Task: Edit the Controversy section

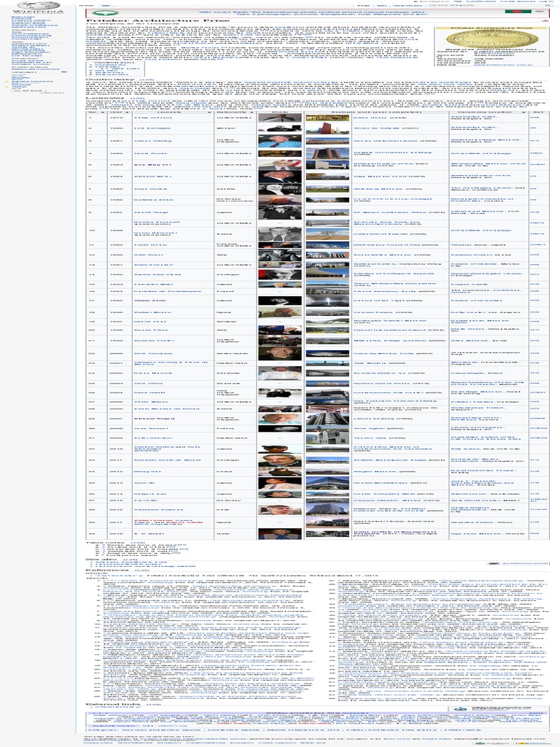Action: (147, 79)
